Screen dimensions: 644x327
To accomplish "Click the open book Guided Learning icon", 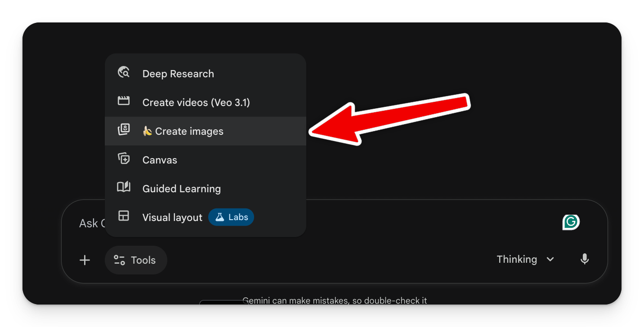I will click(124, 187).
